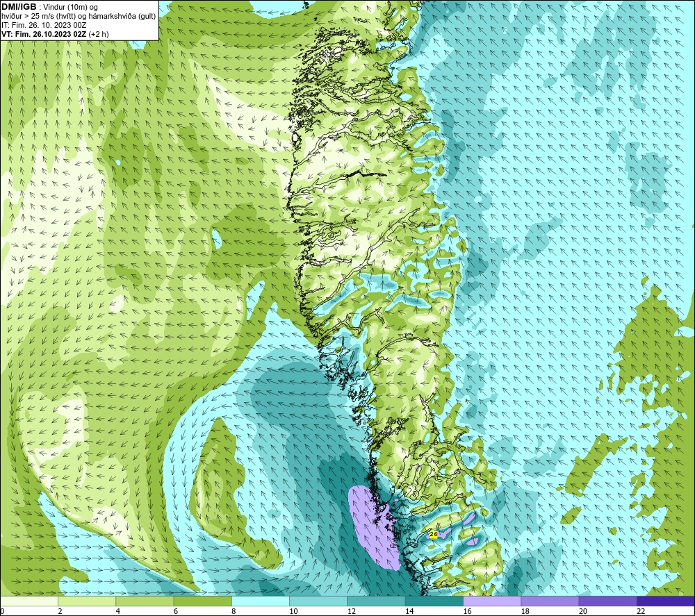Select the 2–4 m/s light green legend swatch
This screenshot has height=616, width=695.
click(x=87, y=601)
